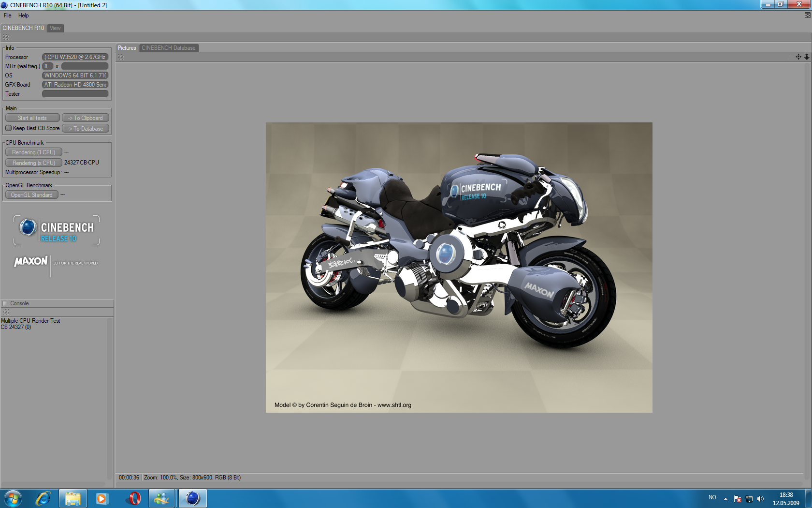Switch to the View tab
The image size is (812, 508).
pyautogui.click(x=55, y=28)
